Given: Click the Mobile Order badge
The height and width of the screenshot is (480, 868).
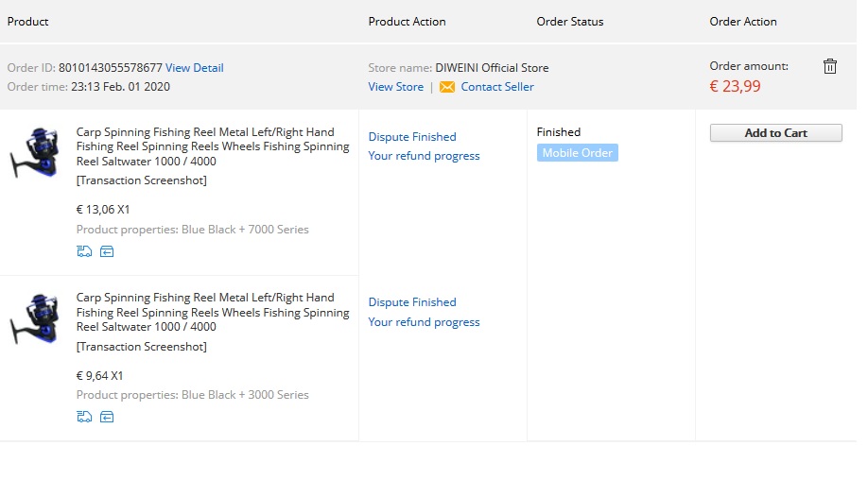Looking at the screenshot, I should (x=577, y=153).
